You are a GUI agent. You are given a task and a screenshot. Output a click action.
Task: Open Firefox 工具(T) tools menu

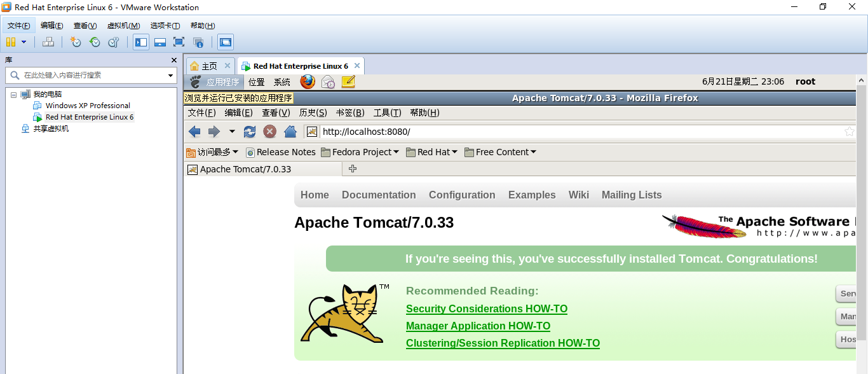[387, 113]
